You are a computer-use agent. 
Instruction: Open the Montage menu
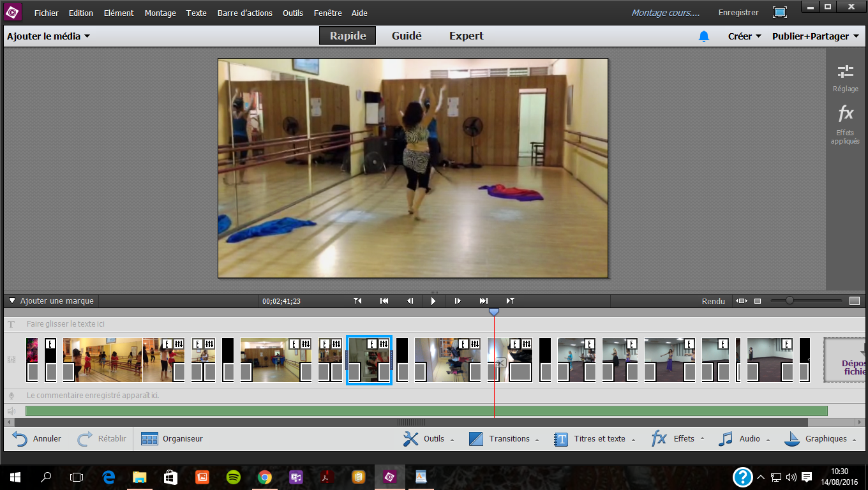point(160,13)
